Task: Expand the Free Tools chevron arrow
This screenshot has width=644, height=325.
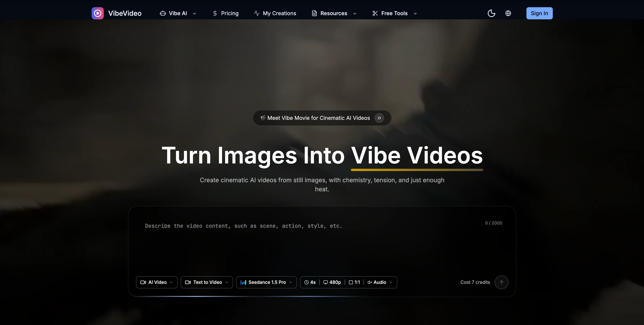Action: point(415,13)
